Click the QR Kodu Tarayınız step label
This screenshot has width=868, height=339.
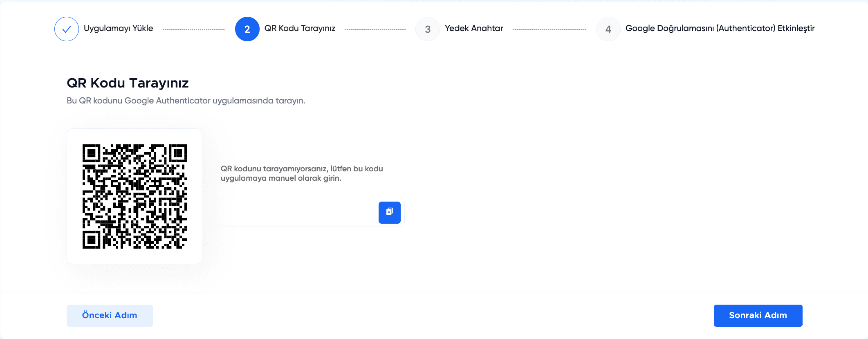[x=300, y=28]
